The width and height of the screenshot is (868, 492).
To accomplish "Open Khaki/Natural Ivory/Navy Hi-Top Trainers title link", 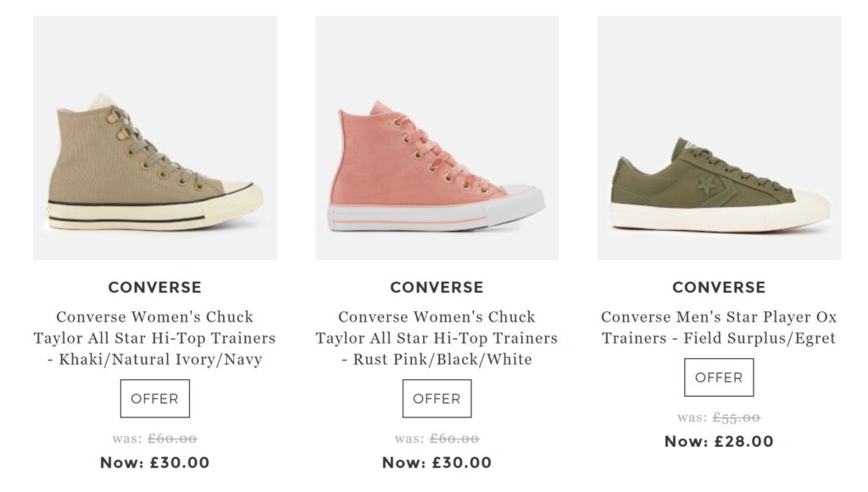I will pos(154,338).
